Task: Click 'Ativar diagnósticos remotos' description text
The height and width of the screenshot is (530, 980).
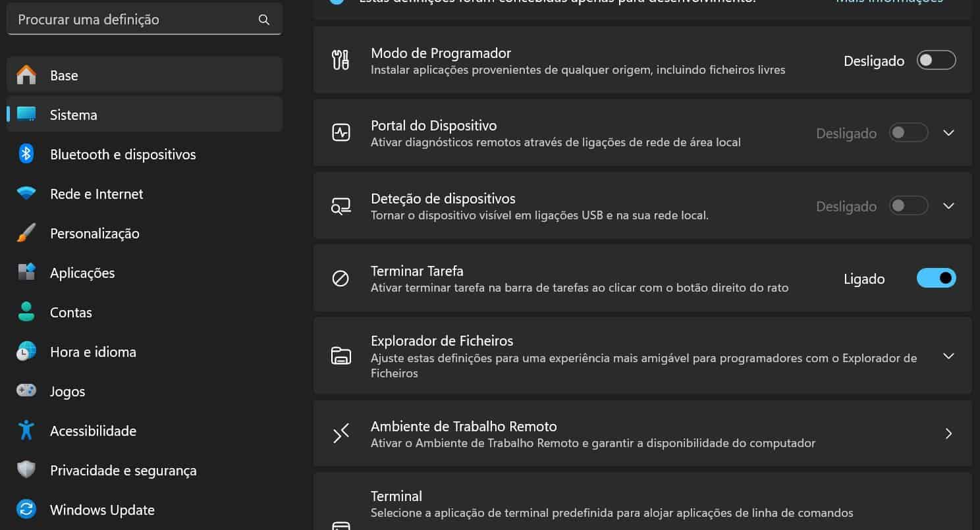Action: tap(556, 142)
